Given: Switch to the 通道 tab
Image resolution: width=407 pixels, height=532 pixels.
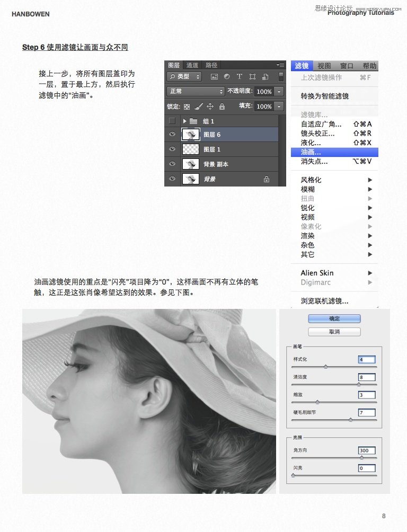Looking at the screenshot, I should coord(192,65).
